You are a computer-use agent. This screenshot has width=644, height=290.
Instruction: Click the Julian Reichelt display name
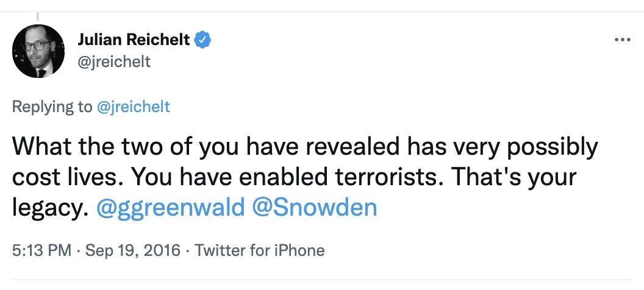134,41
